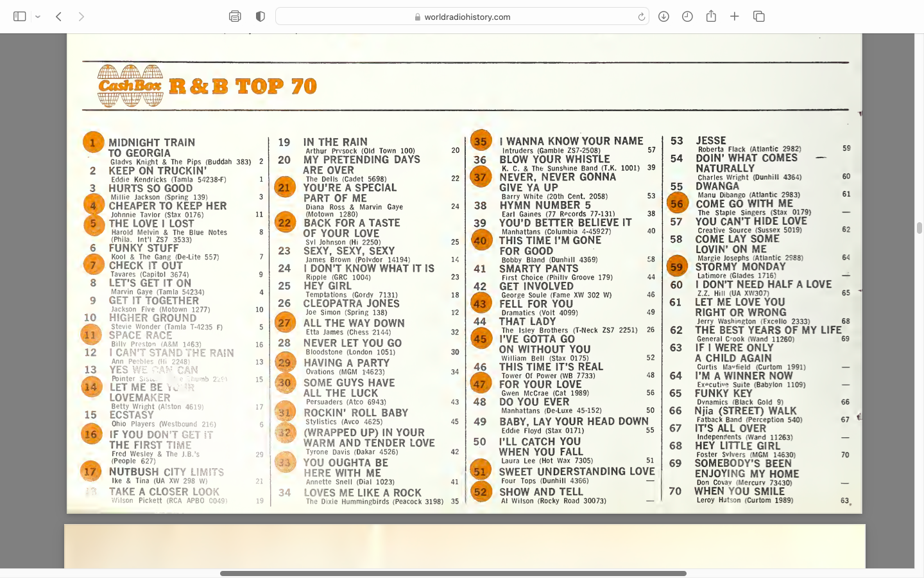This screenshot has height=578, width=924.
Task: Click 'COME GO WITH ME' title
Action: coord(744,204)
